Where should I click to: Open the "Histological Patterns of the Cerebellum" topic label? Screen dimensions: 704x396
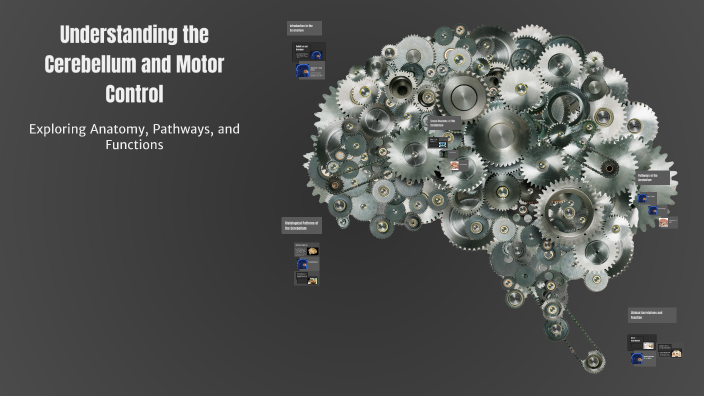point(302,225)
